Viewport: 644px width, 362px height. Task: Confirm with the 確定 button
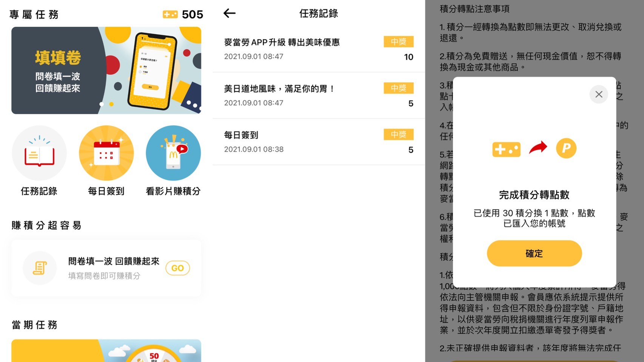[534, 253]
